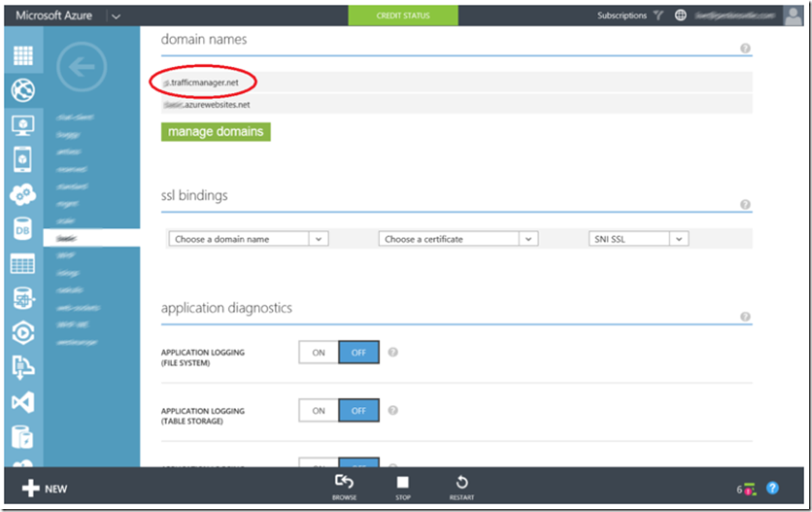The image size is (812, 512).
Task: Open the Choose a certificate dropdown
Action: [459, 239]
